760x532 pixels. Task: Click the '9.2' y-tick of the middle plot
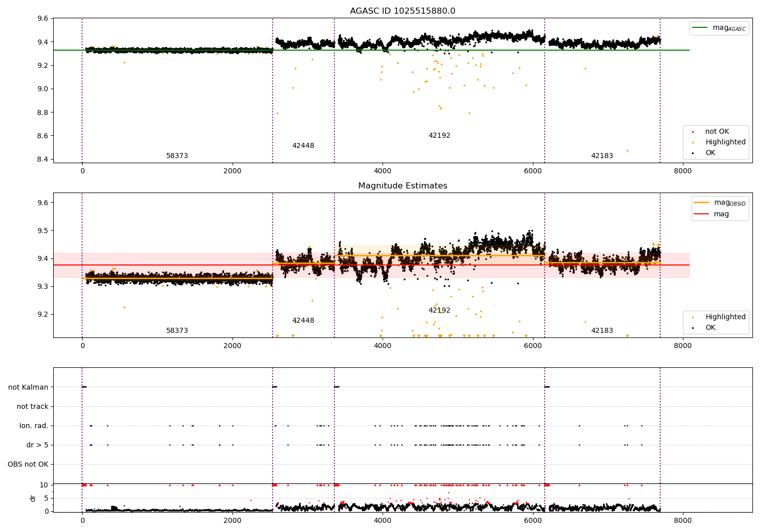[x=43, y=315]
